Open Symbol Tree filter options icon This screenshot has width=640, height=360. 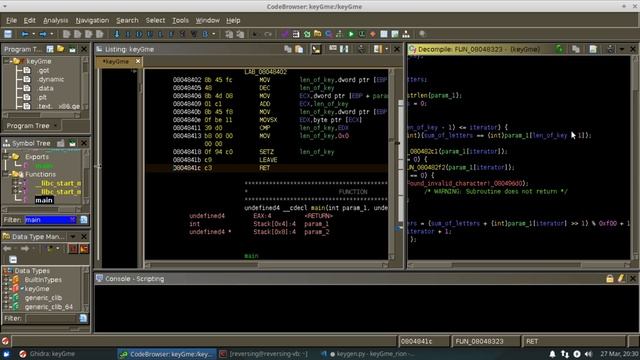coord(84,220)
